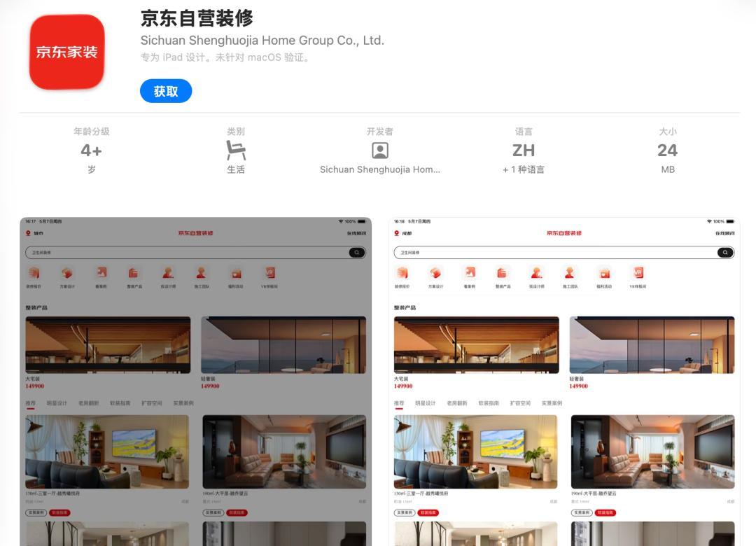Click the 4+ age rating value

pyautogui.click(x=91, y=150)
